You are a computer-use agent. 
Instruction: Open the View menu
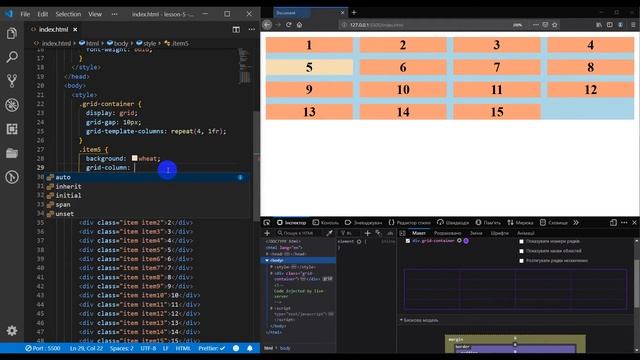[x=95, y=14]
